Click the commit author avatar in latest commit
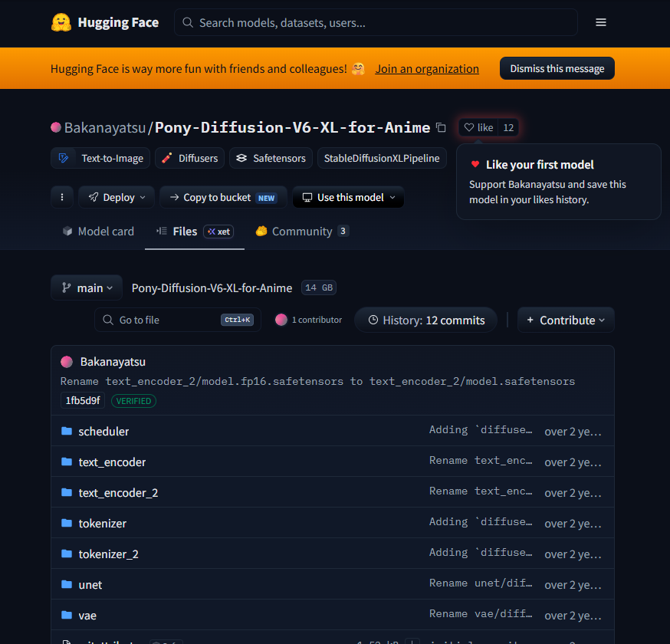This screenshot has width=670, height=644. click(x=67, y=362)
